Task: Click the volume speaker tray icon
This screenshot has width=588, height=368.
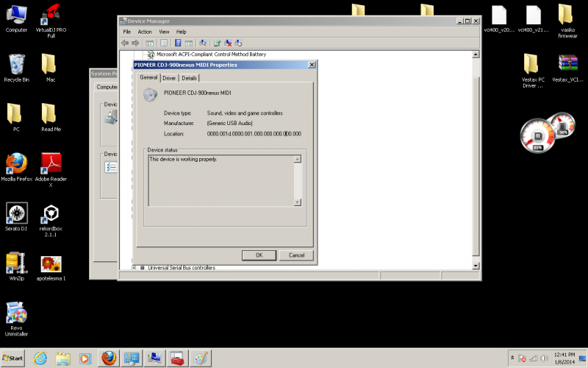Action: tap(544, 358)
